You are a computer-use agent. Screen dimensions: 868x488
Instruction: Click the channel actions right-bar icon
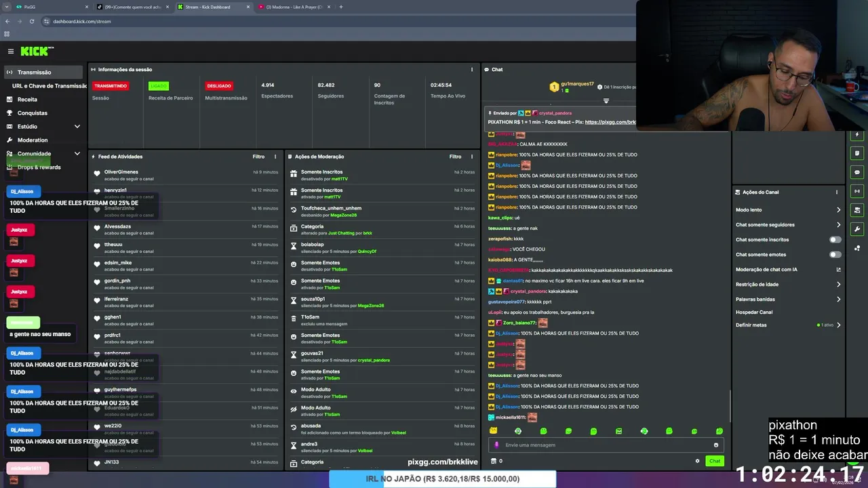pyautogui.click(x=857, y=210)
